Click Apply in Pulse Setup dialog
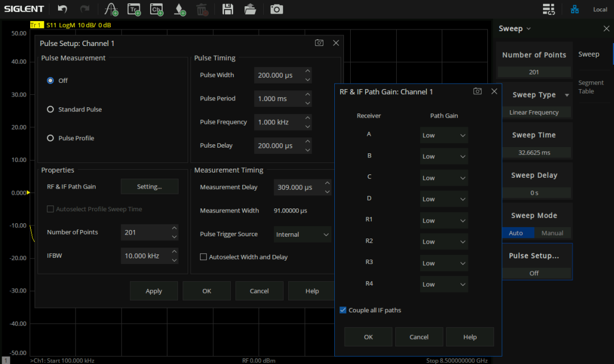 pos(153,291)
